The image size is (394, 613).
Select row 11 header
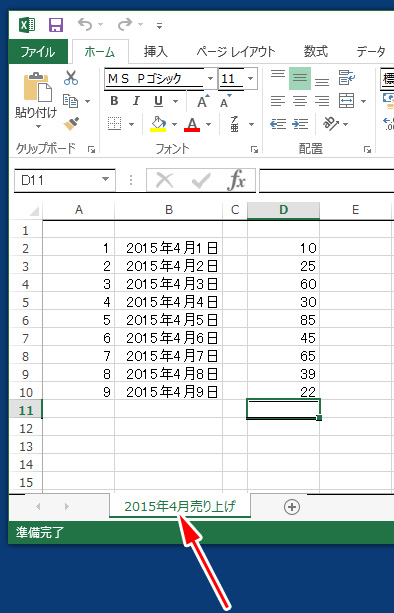click(x=25, y=410)
